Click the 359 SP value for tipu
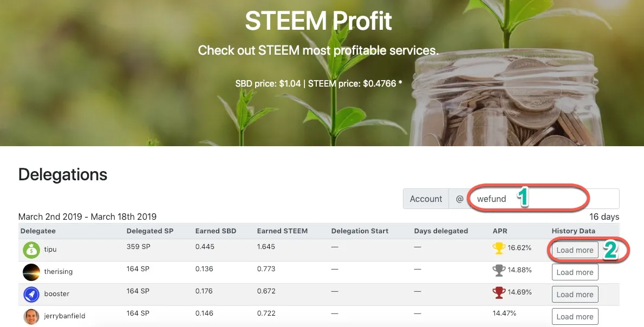This screenshot has width=644, height=327. tap(139, 247)
